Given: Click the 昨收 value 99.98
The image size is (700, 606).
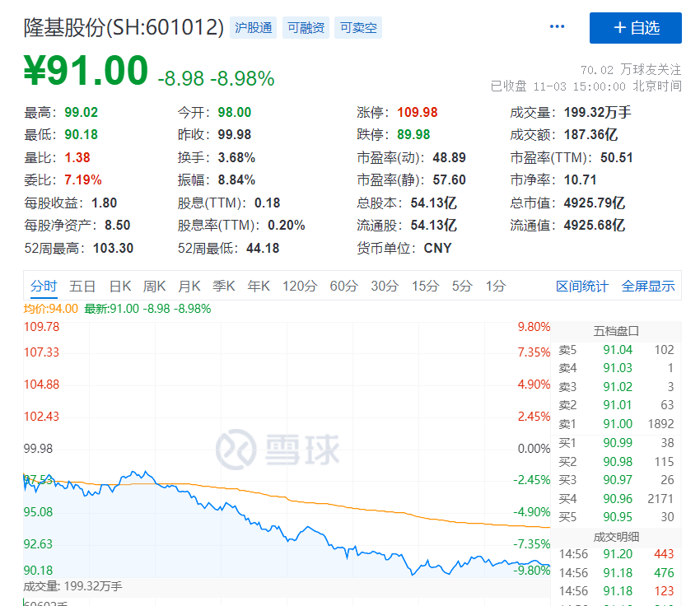Looking at the screenshot, I should pos(235,134).
